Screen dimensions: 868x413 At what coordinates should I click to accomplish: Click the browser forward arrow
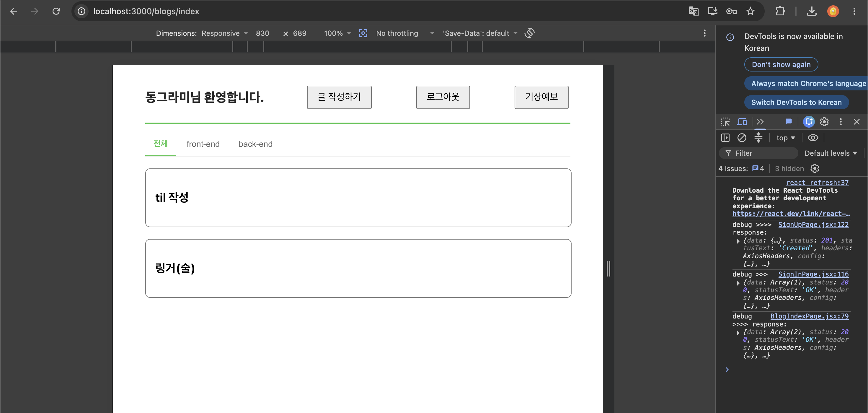pos(35,11)
